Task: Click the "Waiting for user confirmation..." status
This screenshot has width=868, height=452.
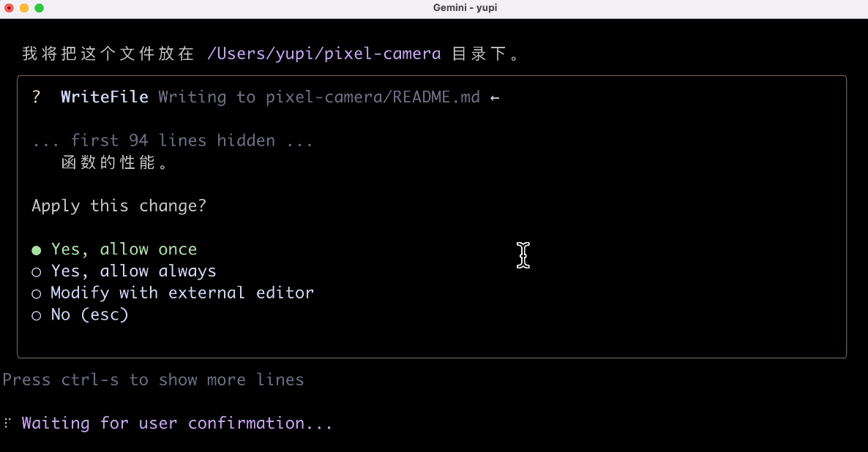Action: [177, 423]
